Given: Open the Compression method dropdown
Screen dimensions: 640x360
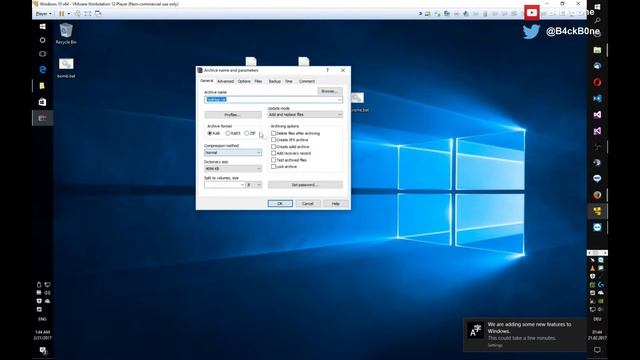Looking at the screenshot, I should pos(233,153).
